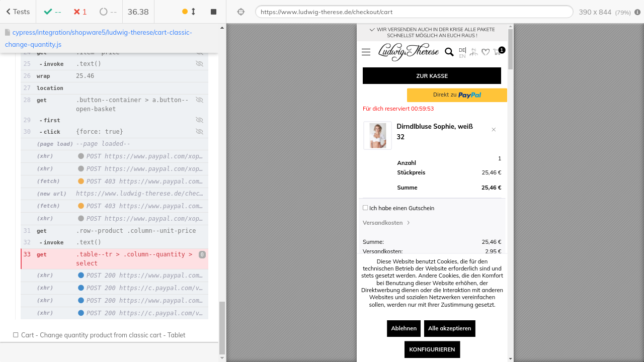This screenshot has height=362, width=644.
Task: Click the stop test run button
Action: [x=213, y=12]
